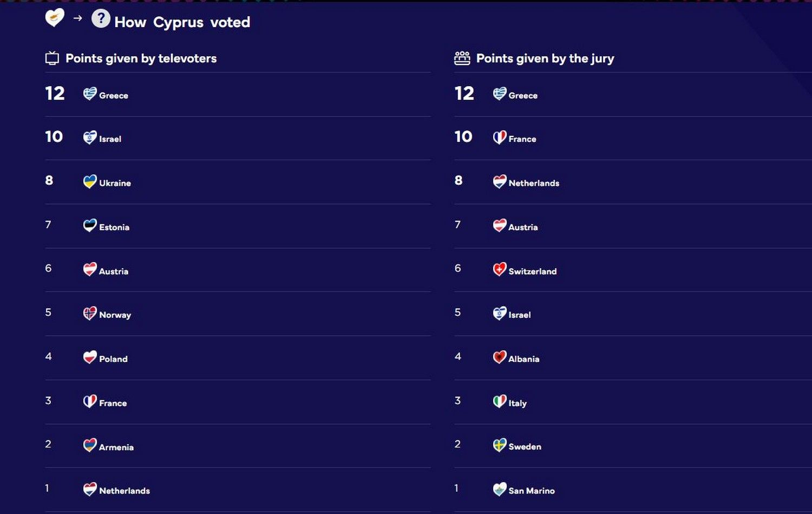Click Italy's heart flag icon
Image resolution: width=812 pixels, height=514 pixels.
pos(500,401)
